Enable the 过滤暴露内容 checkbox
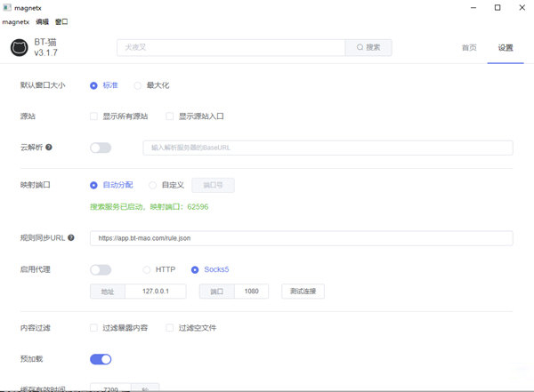 click(x=94, y=328)
